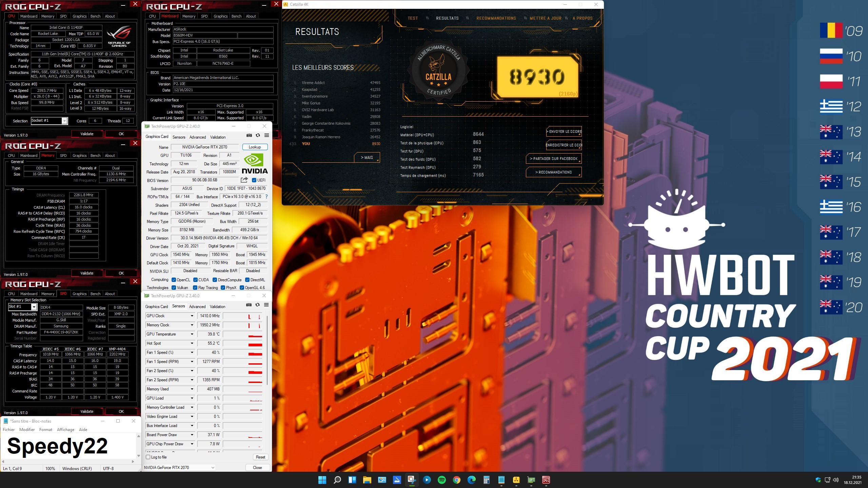868x488 pixels.
Task: Toggle the OpenCL checkbox
Action: 174,280
